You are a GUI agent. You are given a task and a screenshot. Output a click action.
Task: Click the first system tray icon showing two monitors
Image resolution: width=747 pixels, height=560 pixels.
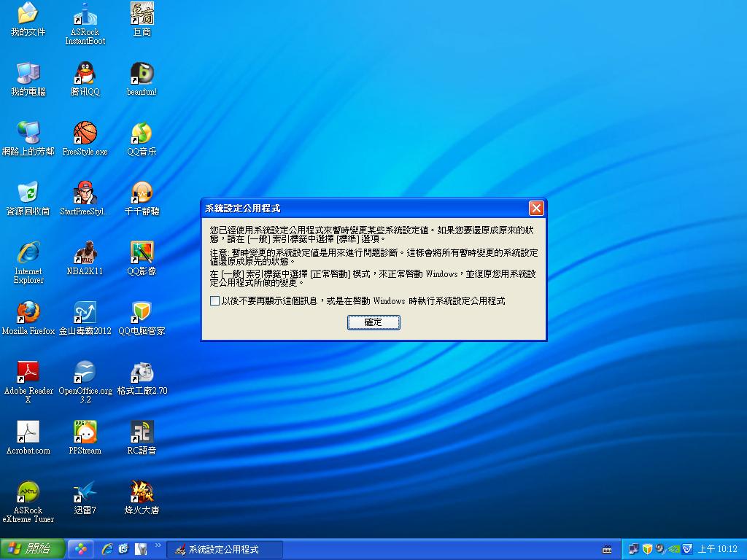tap(634, 549)
